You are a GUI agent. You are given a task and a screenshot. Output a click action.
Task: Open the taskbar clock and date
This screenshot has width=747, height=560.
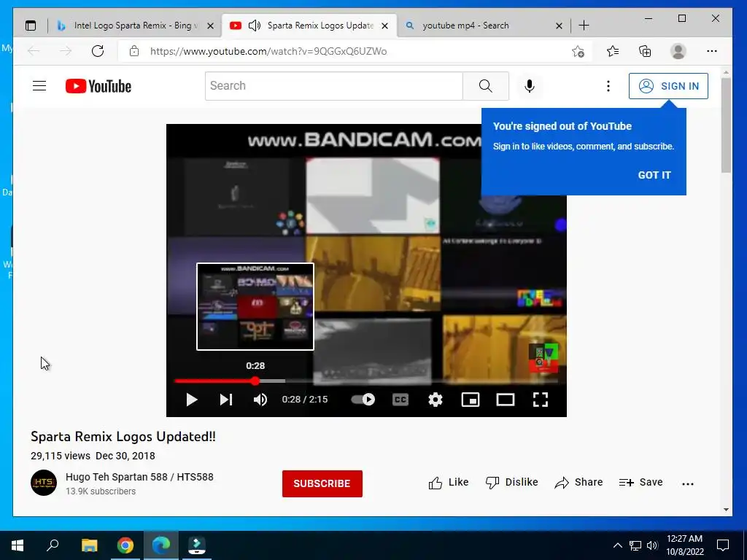point(684,545)
